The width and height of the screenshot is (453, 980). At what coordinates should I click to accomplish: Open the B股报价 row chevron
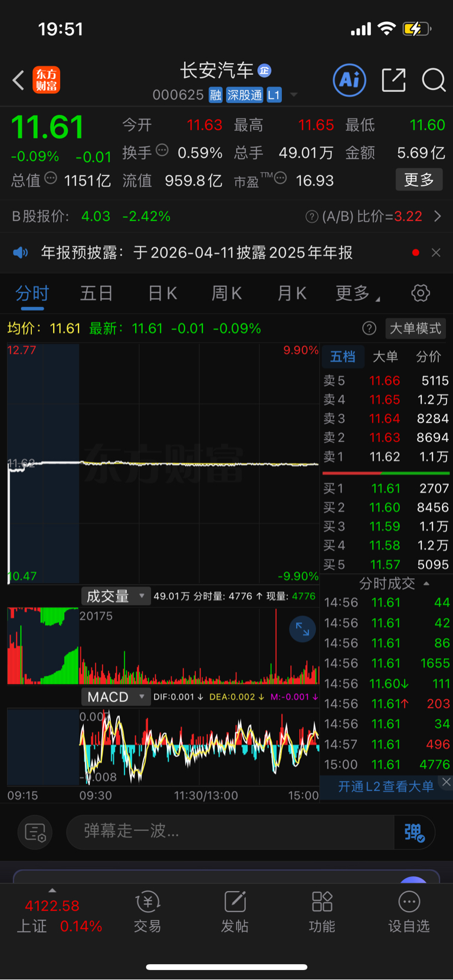point(438,216)
